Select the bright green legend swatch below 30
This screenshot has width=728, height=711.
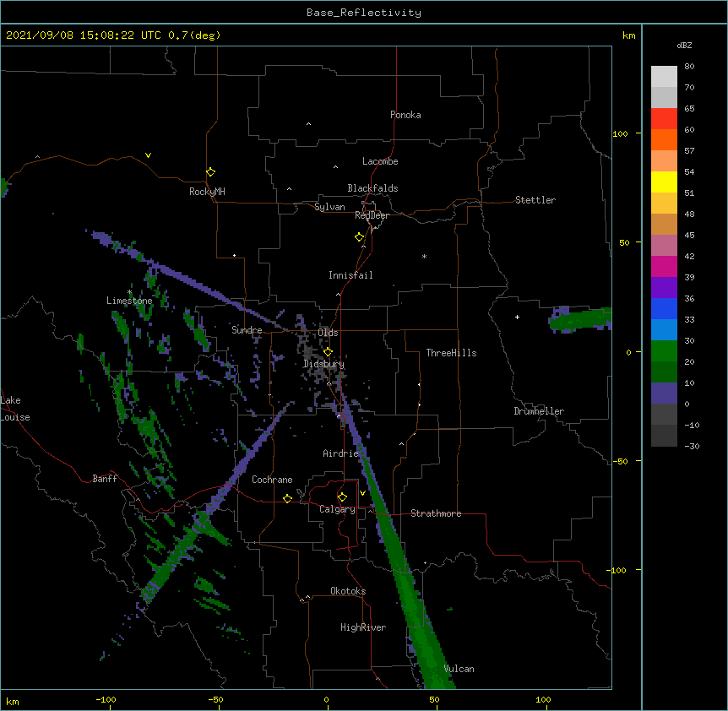pyautogui.click(x=664, y=351)
